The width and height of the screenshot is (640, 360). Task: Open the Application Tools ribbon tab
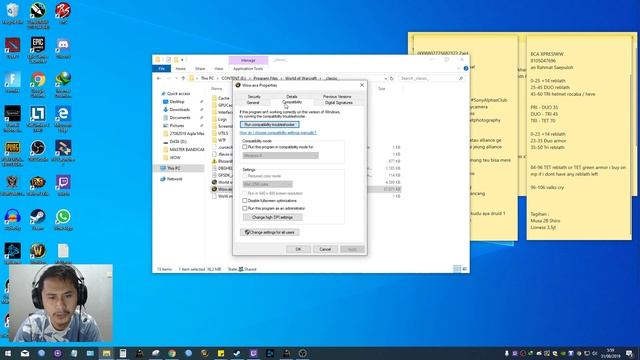point(248,69)
